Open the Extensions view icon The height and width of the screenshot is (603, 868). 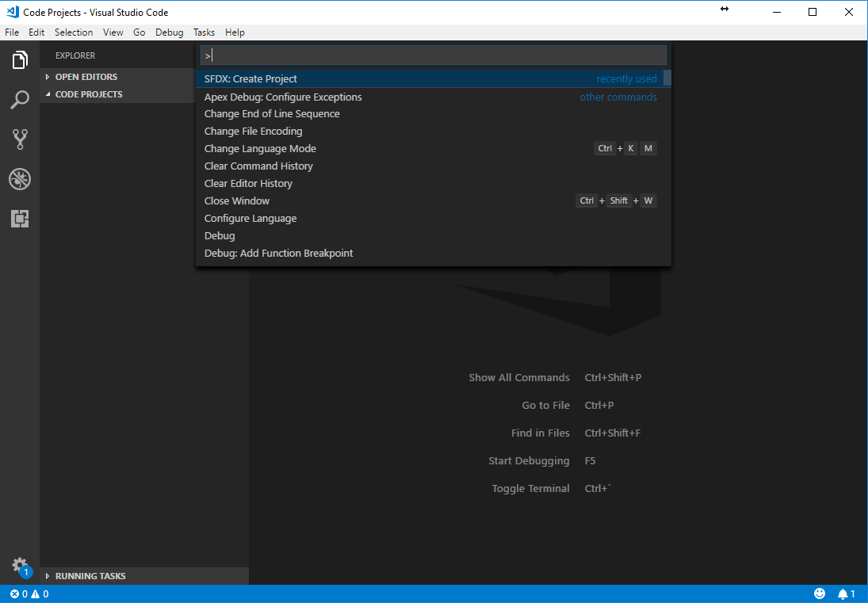[x=20, y=219]
